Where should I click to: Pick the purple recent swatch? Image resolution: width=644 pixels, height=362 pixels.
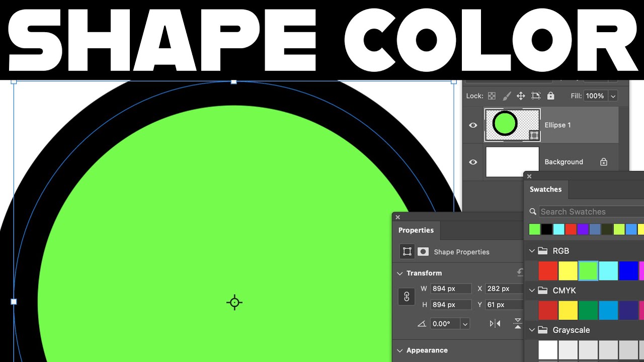point(583,229)
